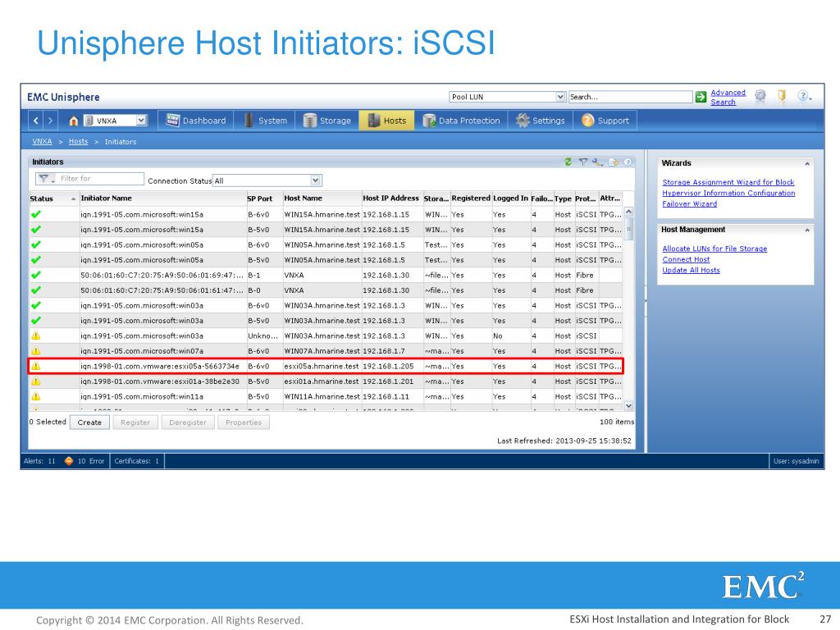Screen dimensions: 840x630
Task: Click the Connect Host link
Action: tap(686, 259)
